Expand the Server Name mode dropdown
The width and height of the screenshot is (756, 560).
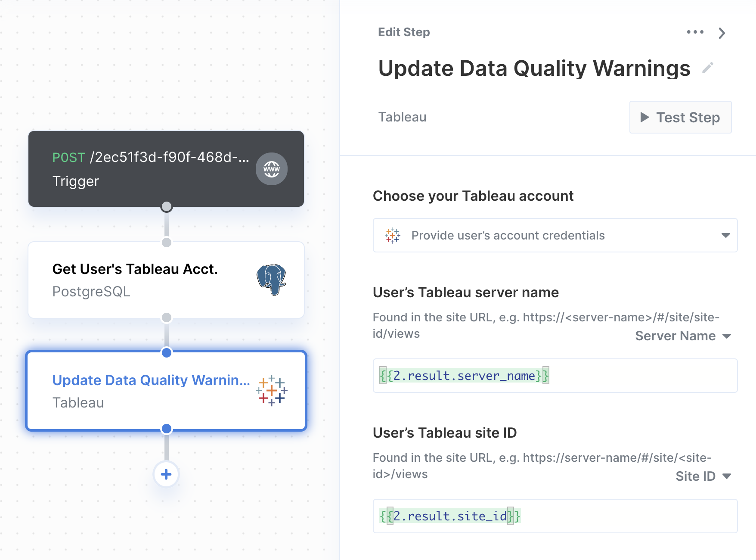click(x=683, y=336)
